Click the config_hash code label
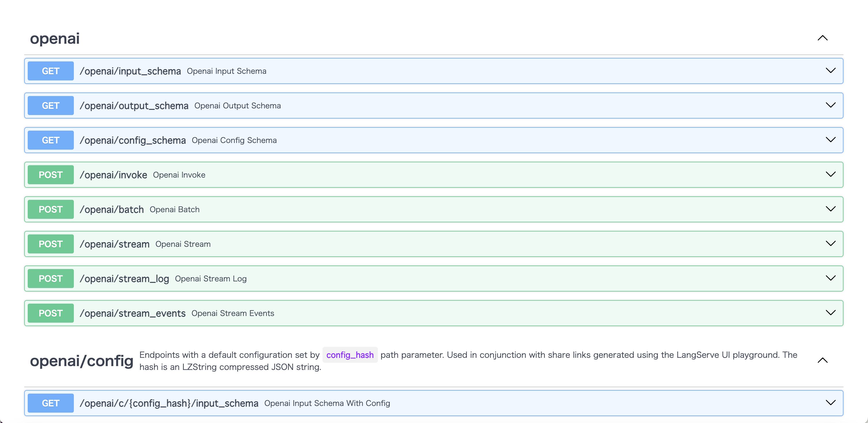Image resolution: width=868 pixels, height=423 pixels. [x=350, y=355]
